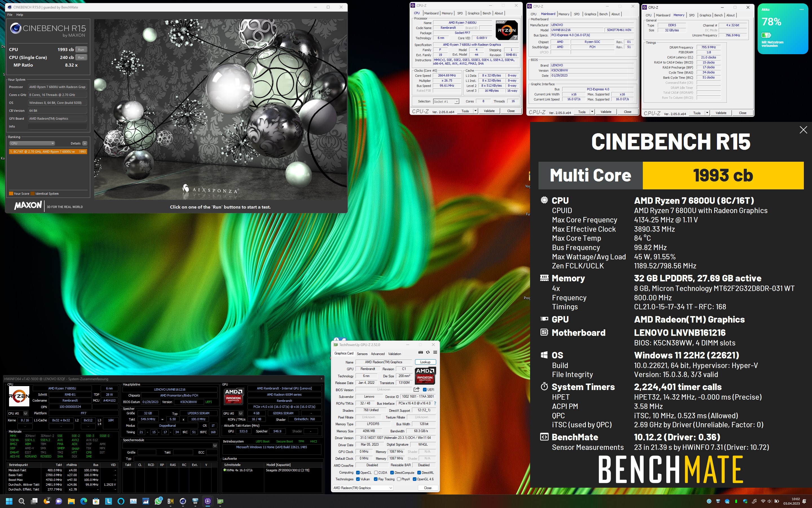Open the weather widget on taskbar
Screen dimensions: 812x508
pos(47,501)
